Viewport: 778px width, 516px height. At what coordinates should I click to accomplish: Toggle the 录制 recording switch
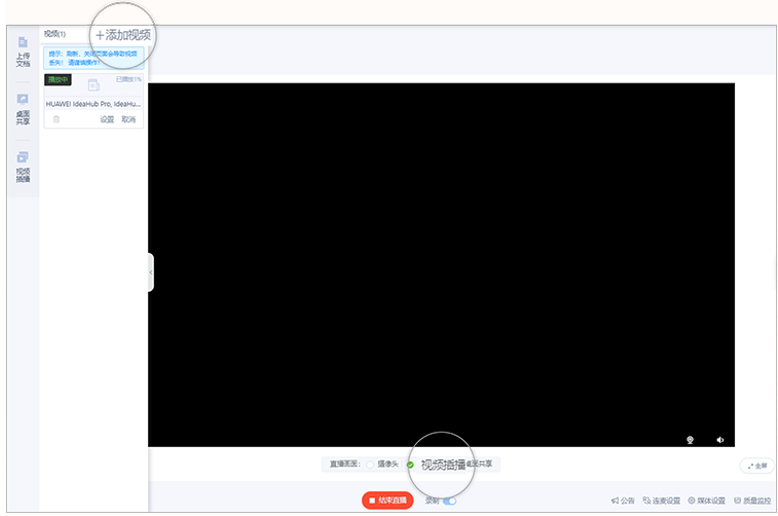click(x=450, y=501)
